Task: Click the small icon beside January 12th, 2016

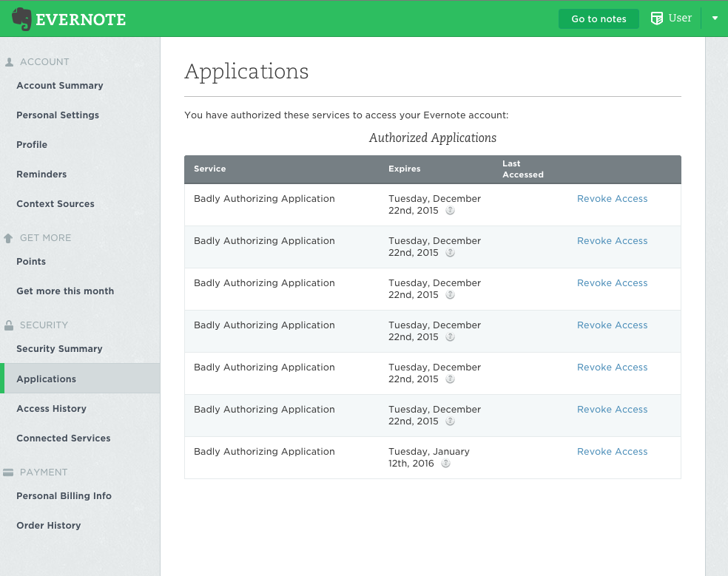Action: [x=445, y=464]
